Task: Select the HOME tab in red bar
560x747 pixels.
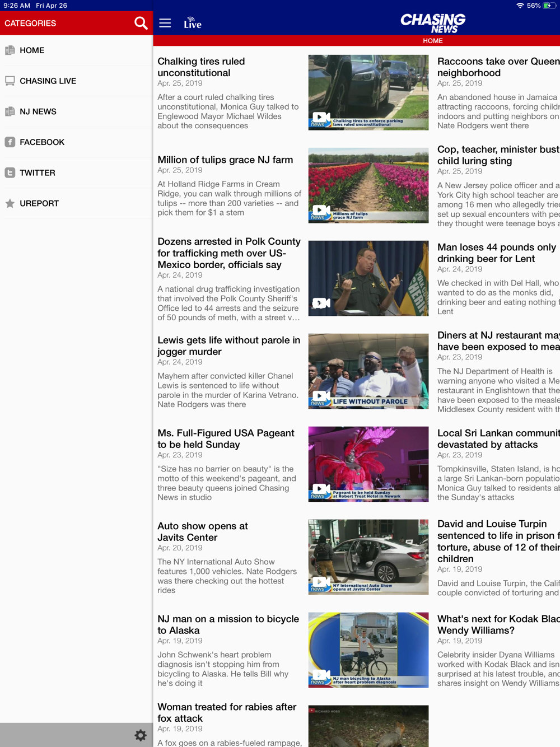Action: point(432,41)
